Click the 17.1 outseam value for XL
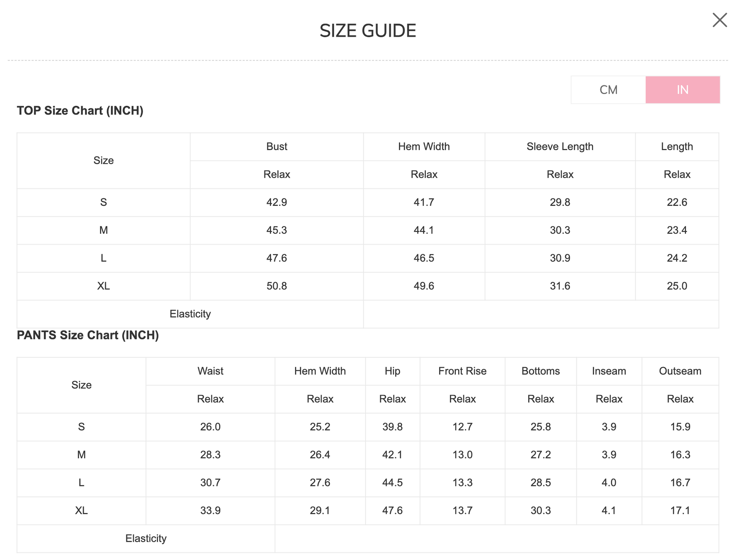The height and width of the screenshot is (560, 738). pos(680,511)
